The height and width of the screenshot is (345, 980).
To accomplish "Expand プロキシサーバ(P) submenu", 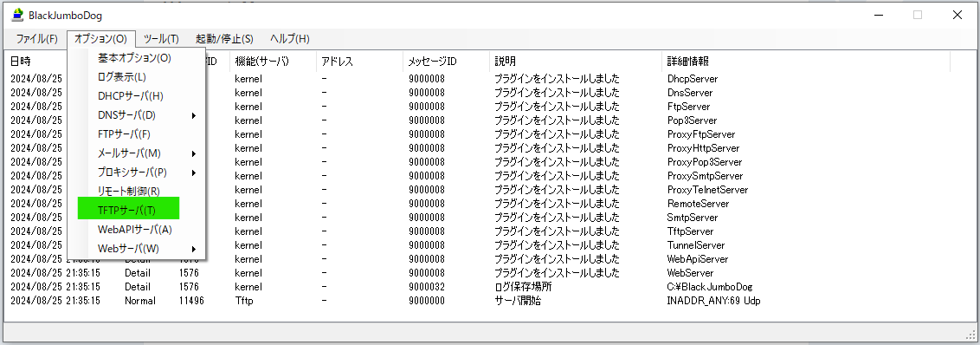I will (x=137, y=172).
